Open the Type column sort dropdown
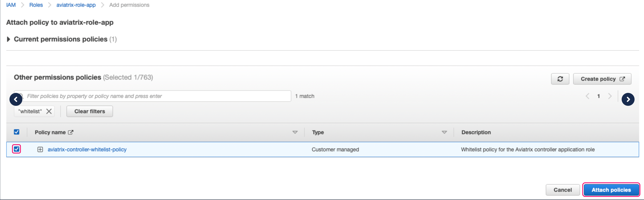Image resolution: width=644 pixels, height=200 pixels. click(x=444, y=132)
